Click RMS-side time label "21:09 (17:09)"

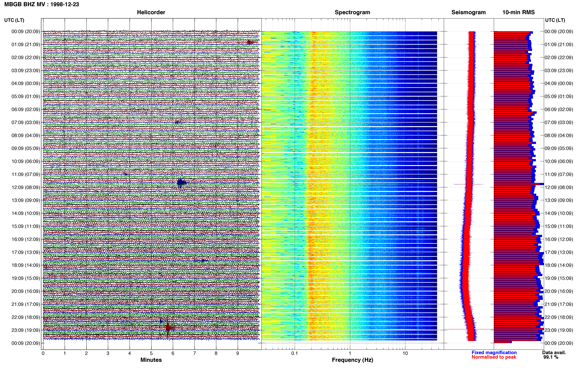559,304
